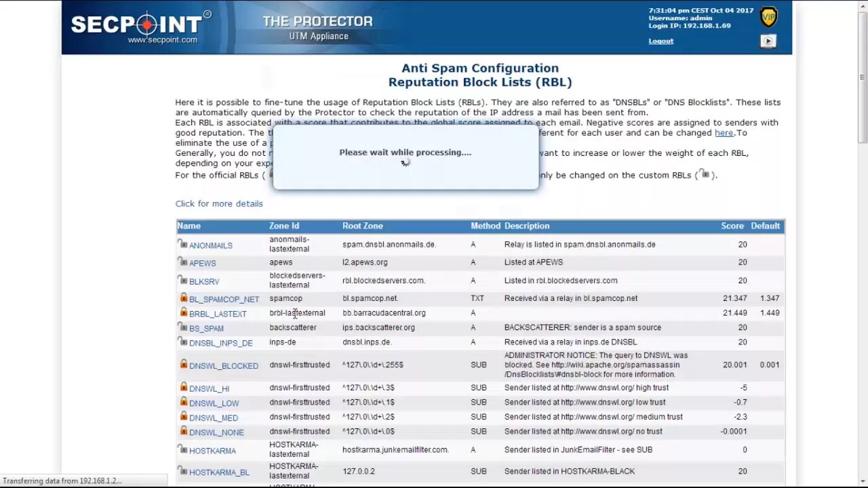Click the VIP shield badge in header

[768, 17]
